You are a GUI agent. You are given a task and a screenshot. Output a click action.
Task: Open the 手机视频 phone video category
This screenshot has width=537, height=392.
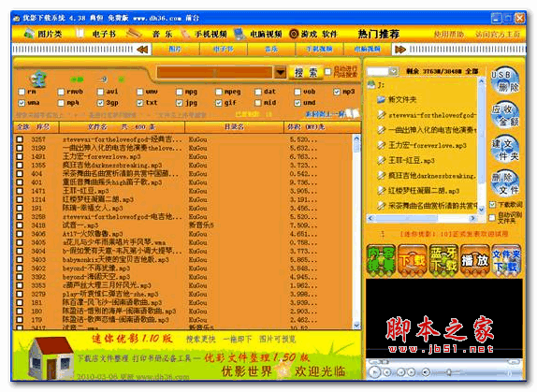click(205, 34)
